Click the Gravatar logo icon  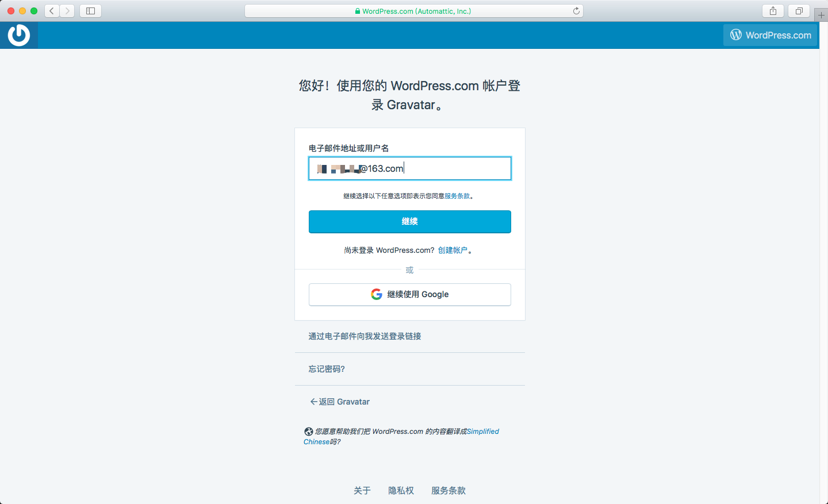tap(19, 35)
